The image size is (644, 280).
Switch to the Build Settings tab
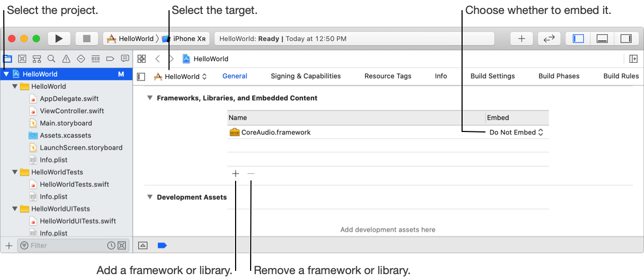492,76
